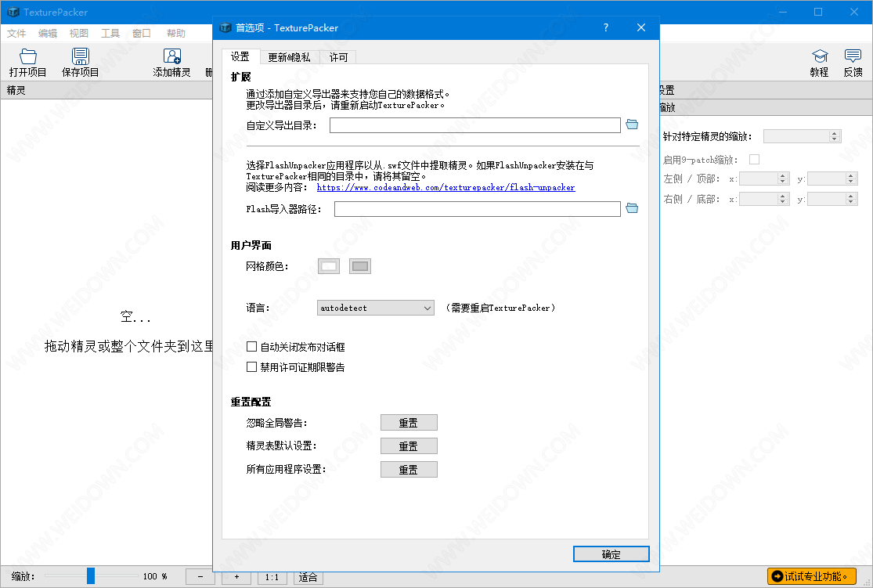
Task: Click 重置 for 忽略全局警告
Action: coord(409,423)
